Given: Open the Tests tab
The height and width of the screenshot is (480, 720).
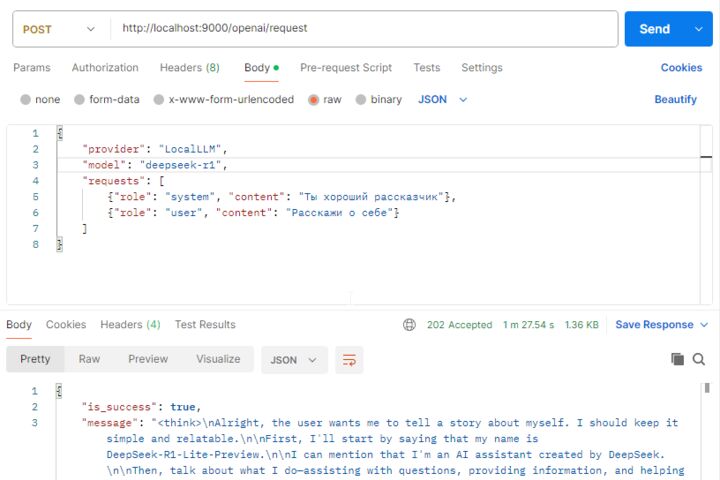Looking at the screenshot, I should click(x=427, y=68).
